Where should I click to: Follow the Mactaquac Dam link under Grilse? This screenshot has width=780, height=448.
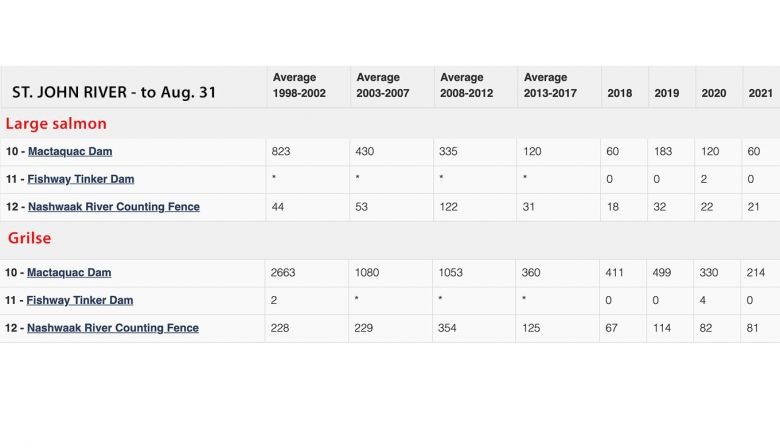(x=69, y=273)
